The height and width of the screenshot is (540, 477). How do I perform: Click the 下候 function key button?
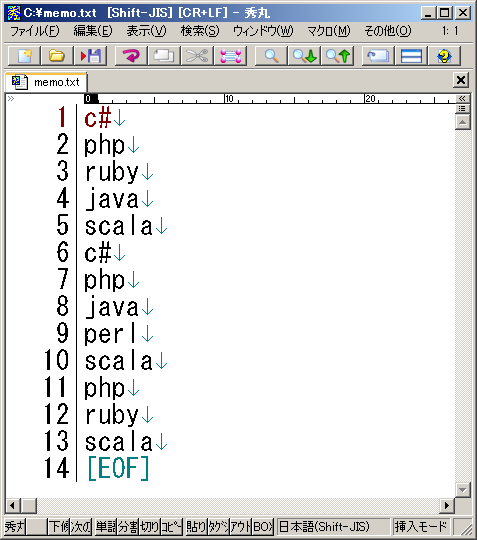(x=59, y=527)
